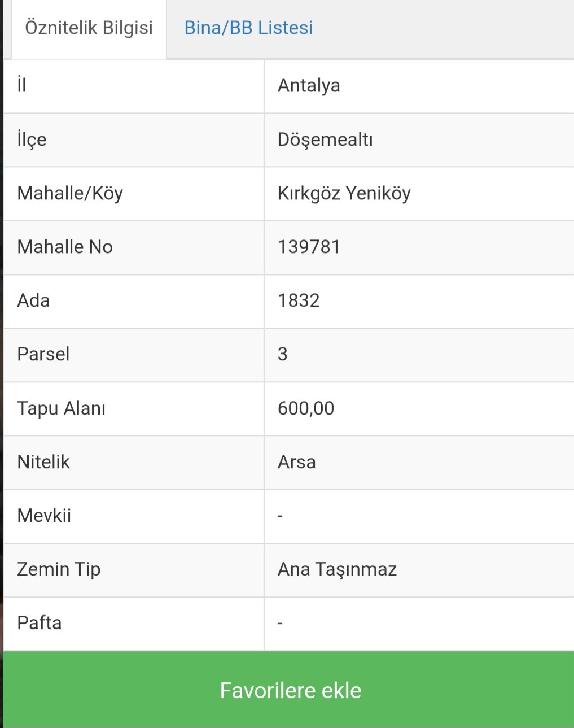The width and height of the screenshot is (574, 728).
Task: Select the Nitelik row label
Action: point(43,462)
